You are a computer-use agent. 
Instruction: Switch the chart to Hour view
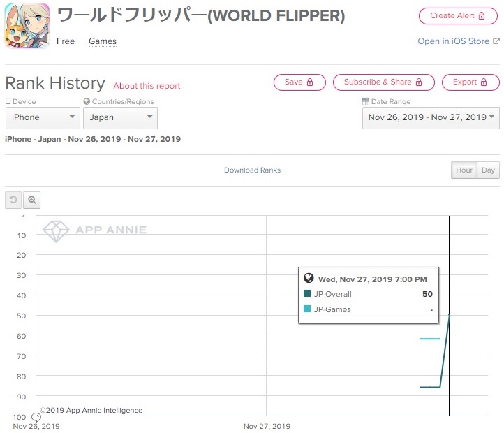[464, 170]
